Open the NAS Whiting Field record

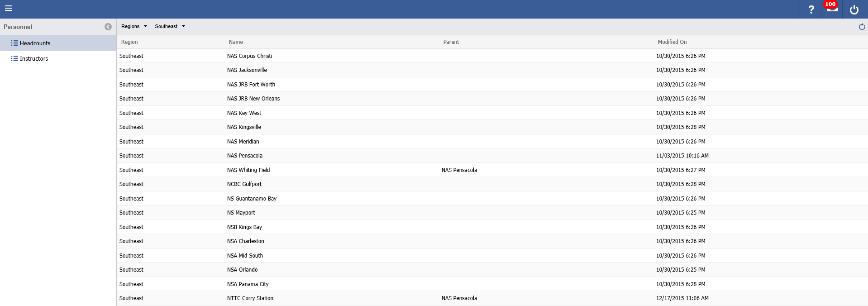point(248,170)
